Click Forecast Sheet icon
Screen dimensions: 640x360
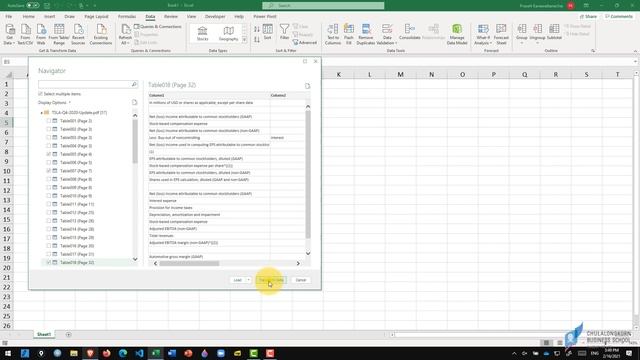(x=501, y=29)
